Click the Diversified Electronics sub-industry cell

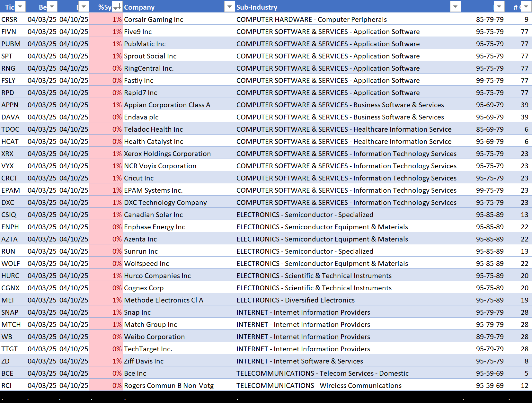(348, 300)
